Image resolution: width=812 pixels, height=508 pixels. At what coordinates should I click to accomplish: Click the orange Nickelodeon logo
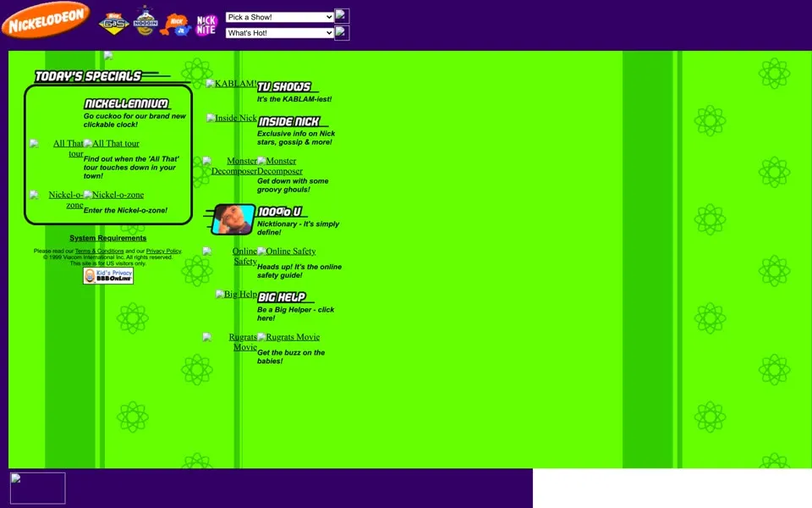coord(46,20)
